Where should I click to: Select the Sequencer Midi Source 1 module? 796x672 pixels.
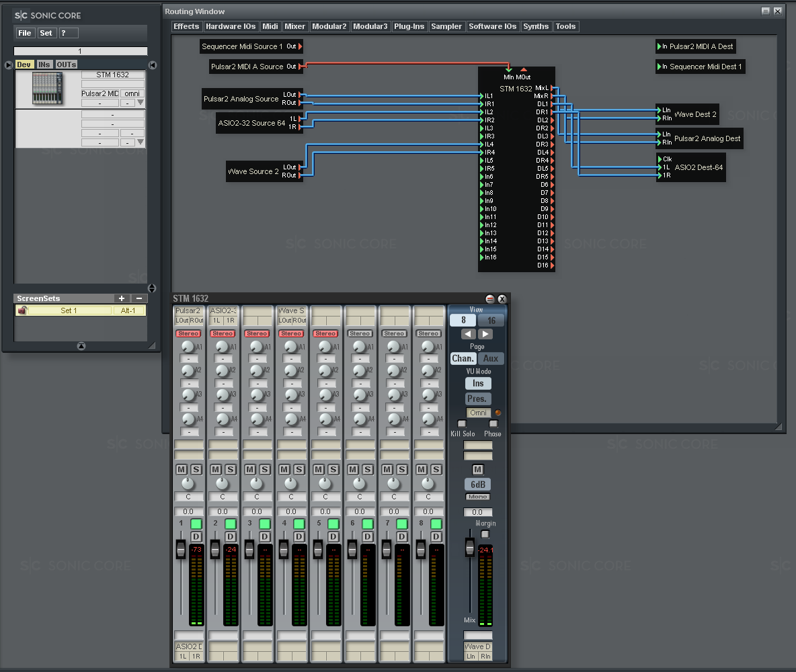(251, 46)
